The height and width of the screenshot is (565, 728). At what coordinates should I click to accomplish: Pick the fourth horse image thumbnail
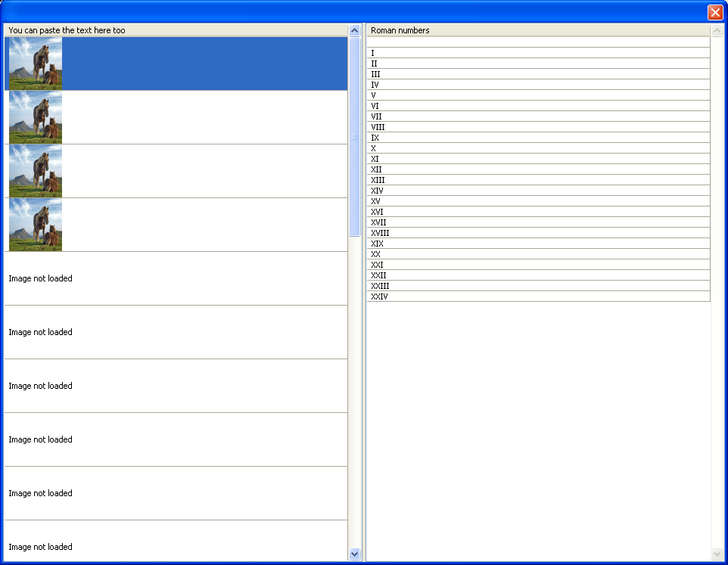[35, 225]
